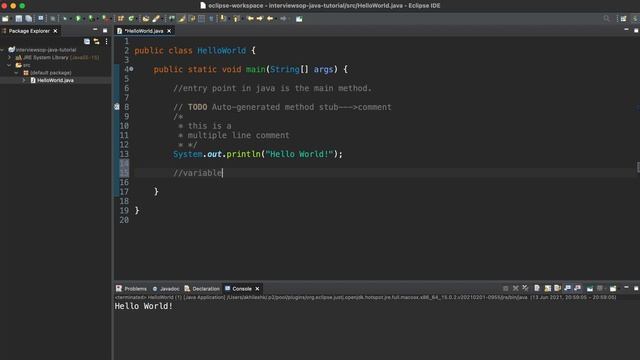Minimize the Package Explorer panel
The image size is (640, 360).
pyautogui.click(x=95, y=30)
